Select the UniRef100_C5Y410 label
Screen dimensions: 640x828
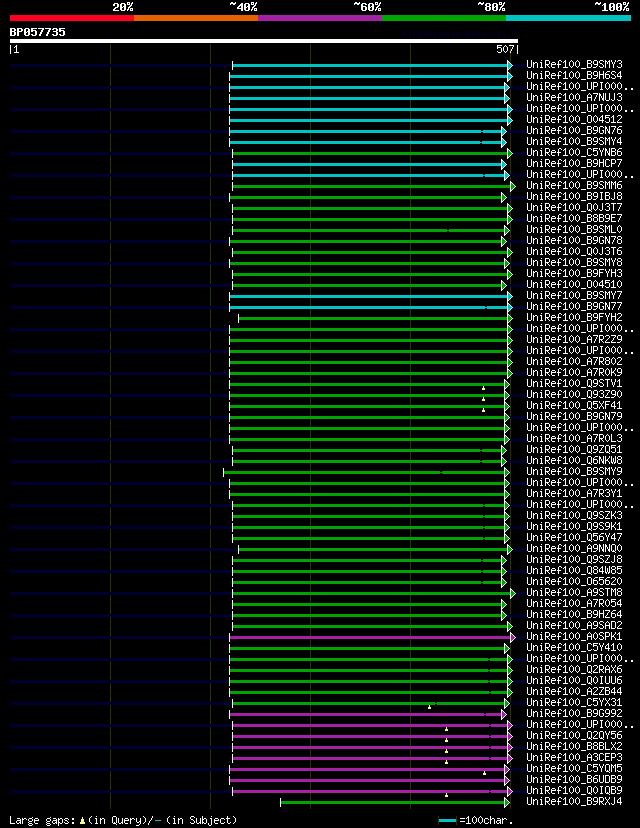click(574, 647)
